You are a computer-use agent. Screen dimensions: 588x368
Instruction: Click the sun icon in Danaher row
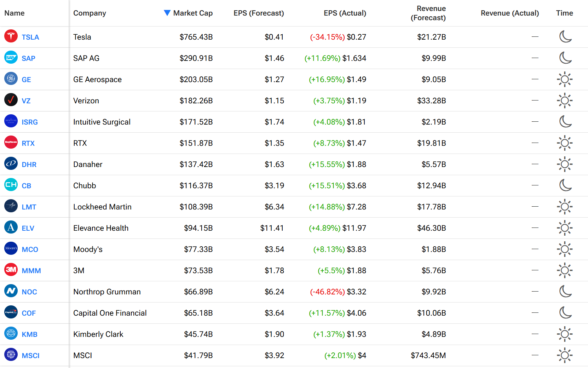coord(565,164)
